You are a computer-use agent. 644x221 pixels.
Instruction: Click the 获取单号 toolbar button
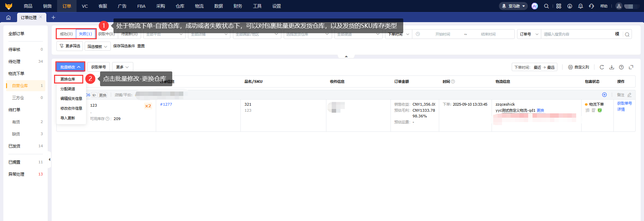point(98,67)
